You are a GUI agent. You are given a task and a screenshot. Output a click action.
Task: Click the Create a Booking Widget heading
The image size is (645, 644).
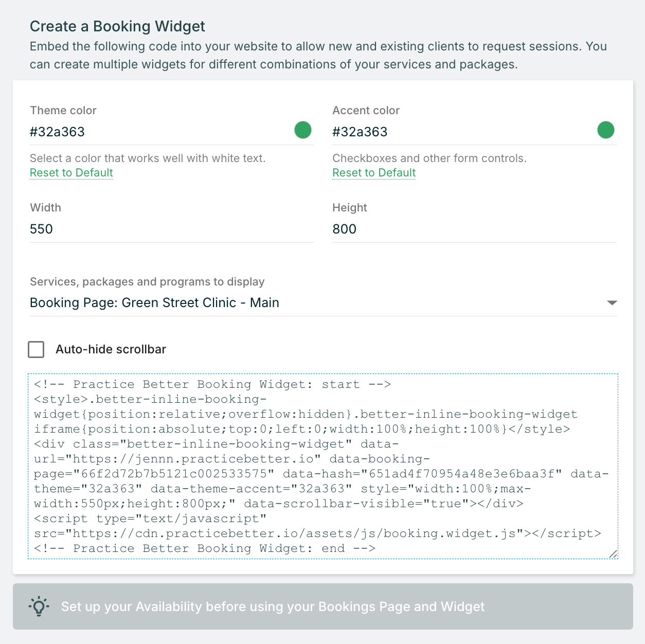(117, 26)
